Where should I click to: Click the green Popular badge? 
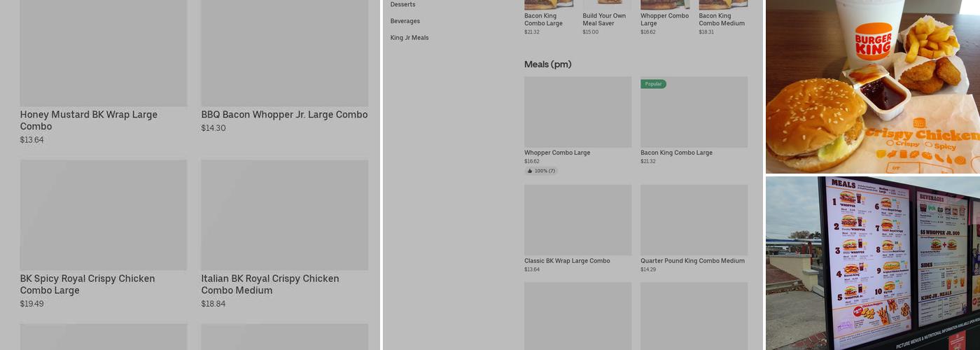(x=653, y=84)
